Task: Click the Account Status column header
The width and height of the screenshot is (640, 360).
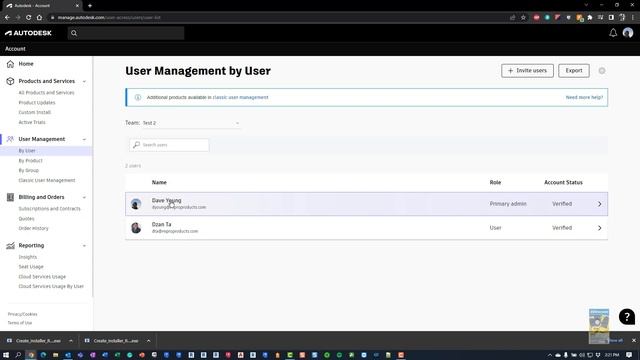Action: point(563,182)
